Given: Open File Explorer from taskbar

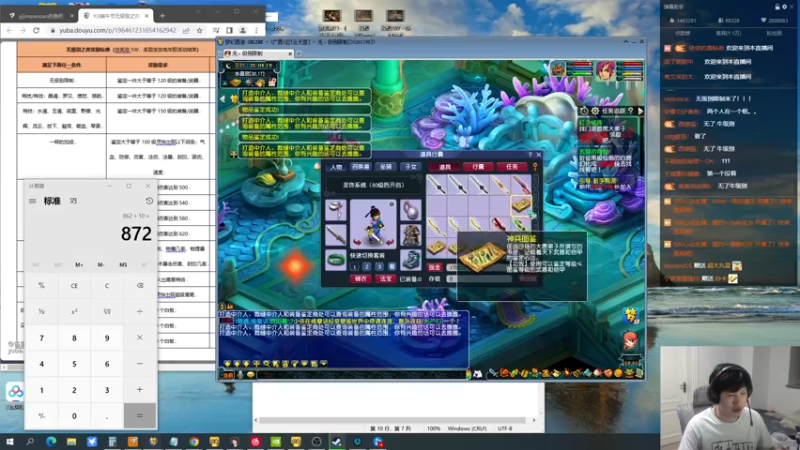Looking at the screenshot, I should point(71,442).
